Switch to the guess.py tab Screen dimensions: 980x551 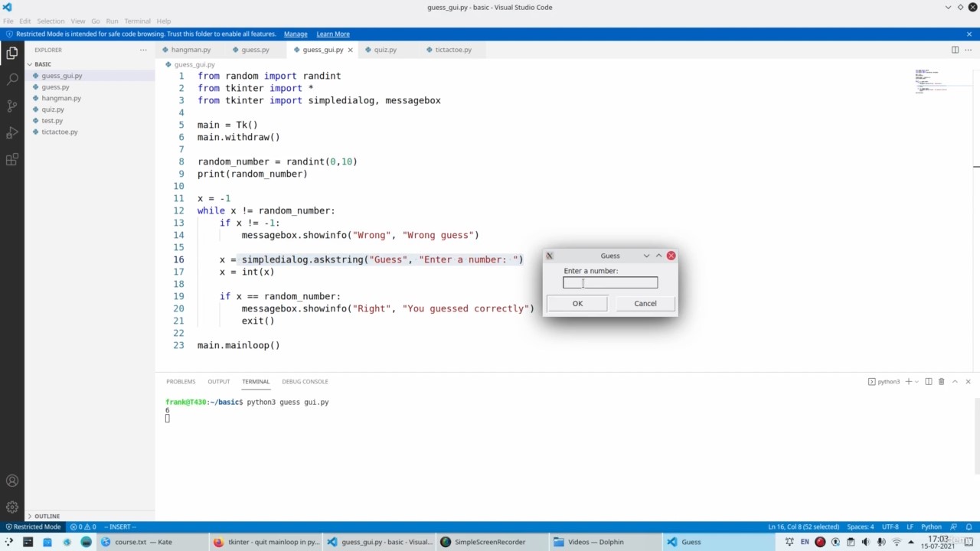(255, 50)
